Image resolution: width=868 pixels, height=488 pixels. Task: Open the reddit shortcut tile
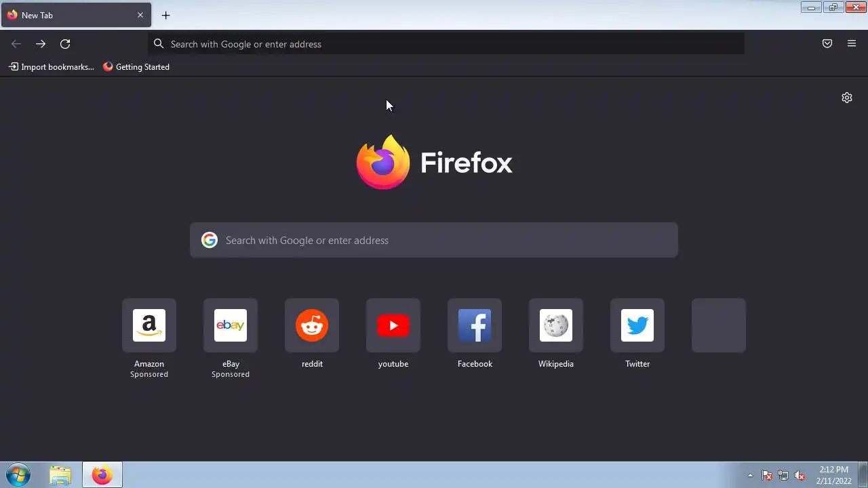point(312,325)
